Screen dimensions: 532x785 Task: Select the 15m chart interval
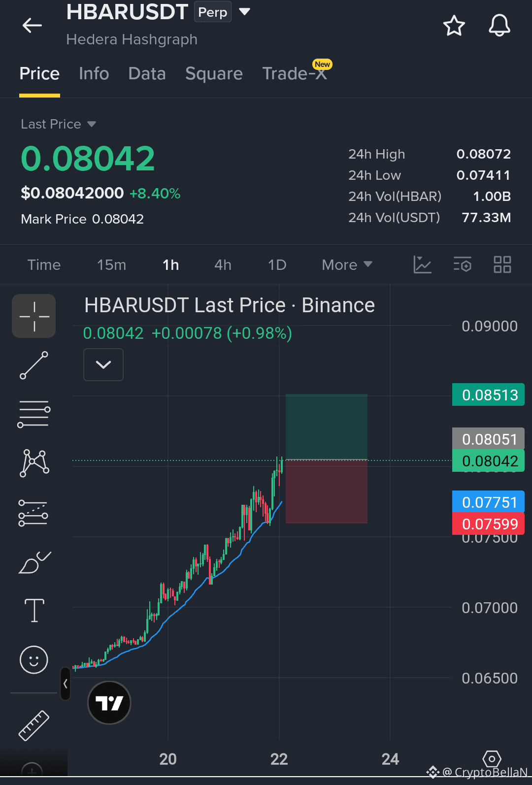tap(112, 265)
